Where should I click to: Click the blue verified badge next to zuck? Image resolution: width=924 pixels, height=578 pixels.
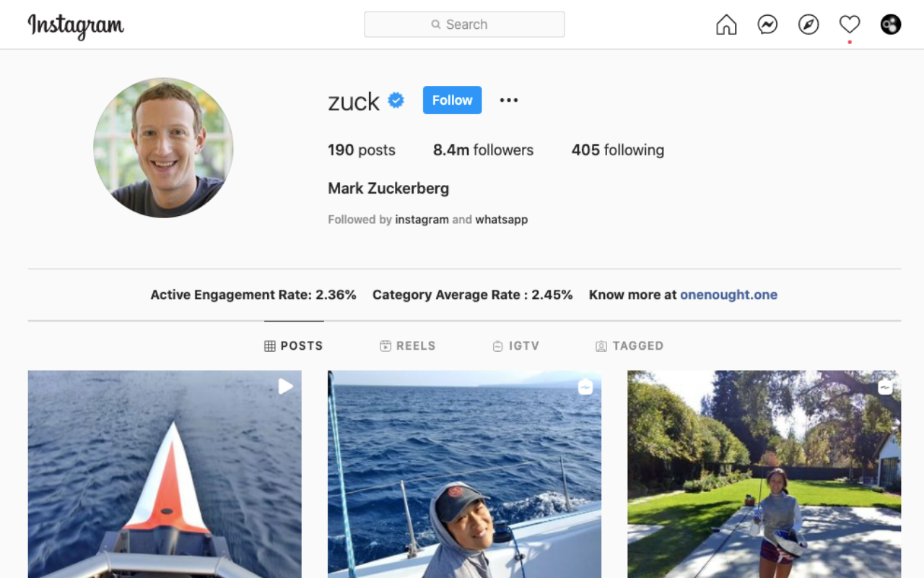click(396, 100)
